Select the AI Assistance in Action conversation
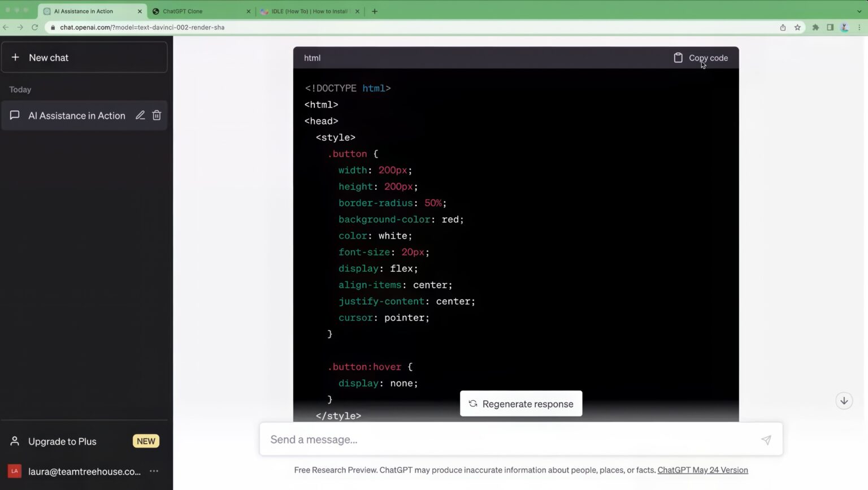Viewport: 868px width, 490px height. click(76, 115)
